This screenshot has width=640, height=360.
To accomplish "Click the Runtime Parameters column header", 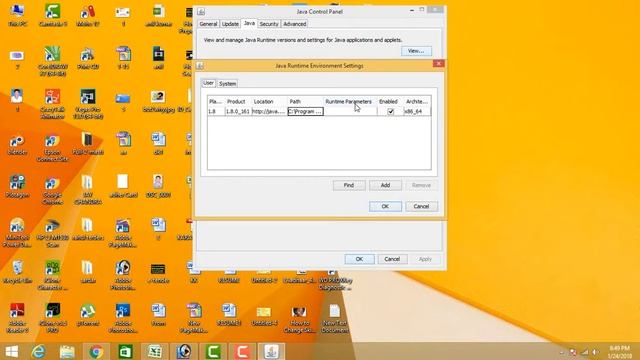I will [349, 102].
